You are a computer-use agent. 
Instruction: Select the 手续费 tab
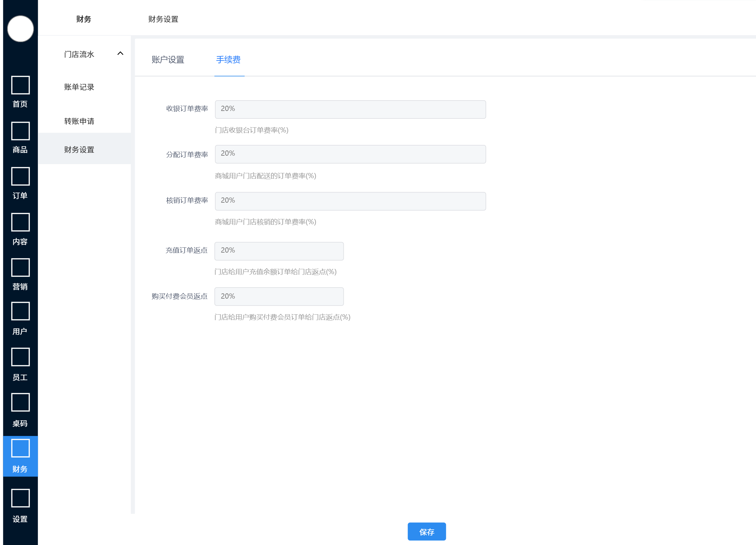click(228, 60)
